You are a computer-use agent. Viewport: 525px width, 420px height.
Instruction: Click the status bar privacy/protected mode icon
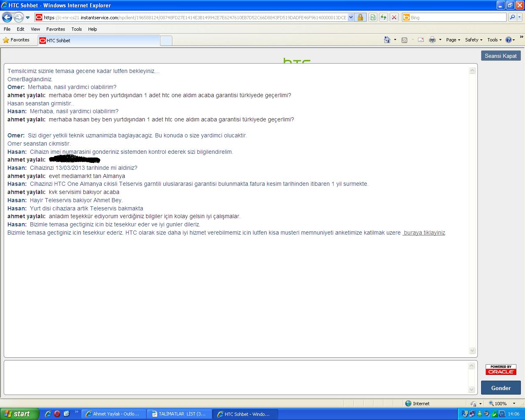[x=474, y=404]
